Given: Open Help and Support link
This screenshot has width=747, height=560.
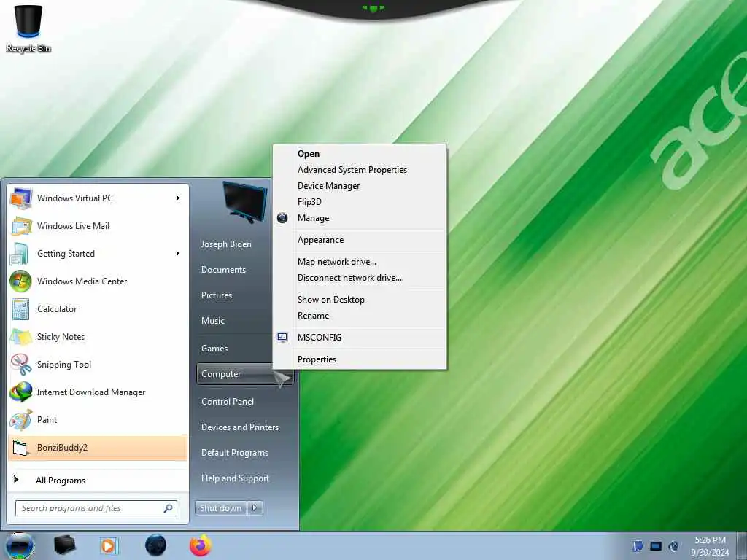Looking at the screenshot, I should tap(235, 478).
